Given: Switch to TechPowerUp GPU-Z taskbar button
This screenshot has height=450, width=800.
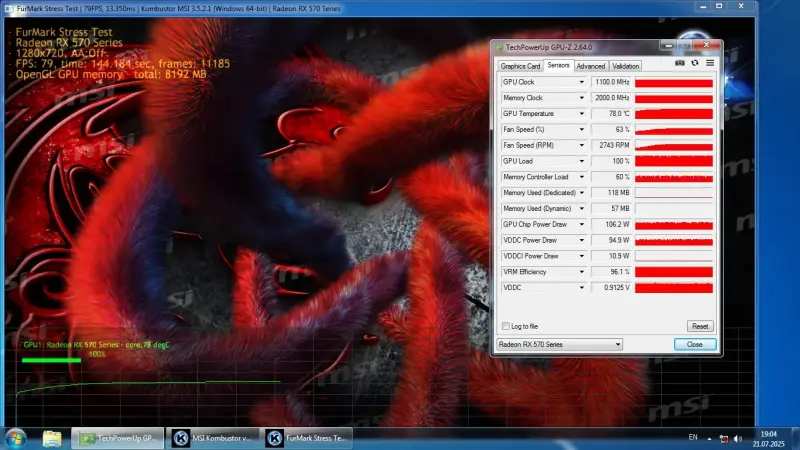Looking at the screenshot, I should pyautogui.click(x=118, y=438).
